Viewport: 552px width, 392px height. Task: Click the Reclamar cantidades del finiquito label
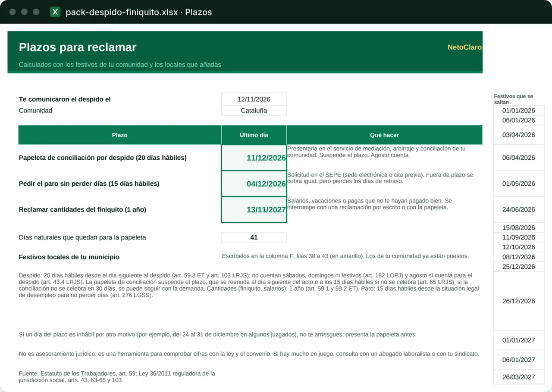coord(83,210)
